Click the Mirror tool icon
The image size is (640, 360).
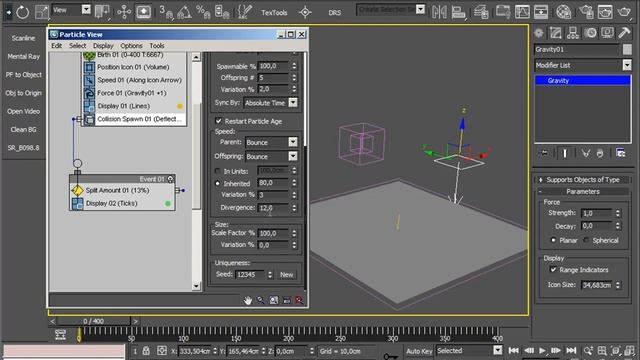439,12
